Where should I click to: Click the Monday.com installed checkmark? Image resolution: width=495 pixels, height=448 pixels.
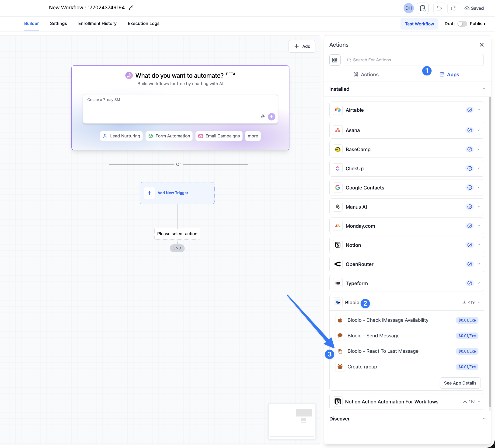(470, 226)
